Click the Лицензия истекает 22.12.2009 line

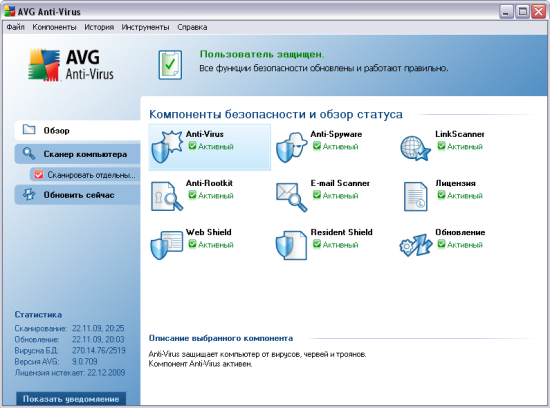70,373
